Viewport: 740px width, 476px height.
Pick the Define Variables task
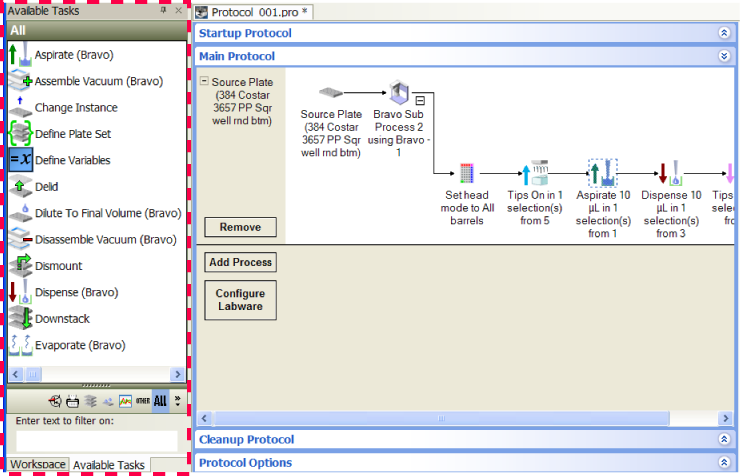click(x=72, y=160)
